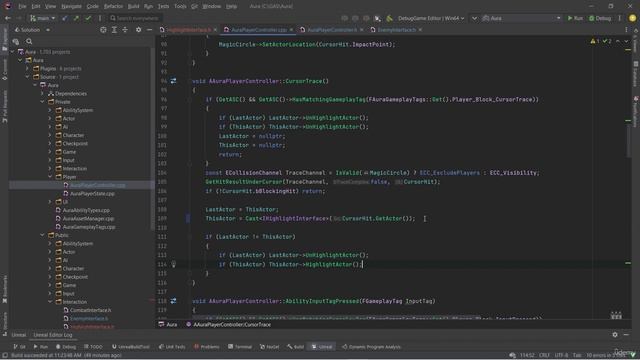Click the Run button
Screen dimensions: 640x360
pos(575,18)
